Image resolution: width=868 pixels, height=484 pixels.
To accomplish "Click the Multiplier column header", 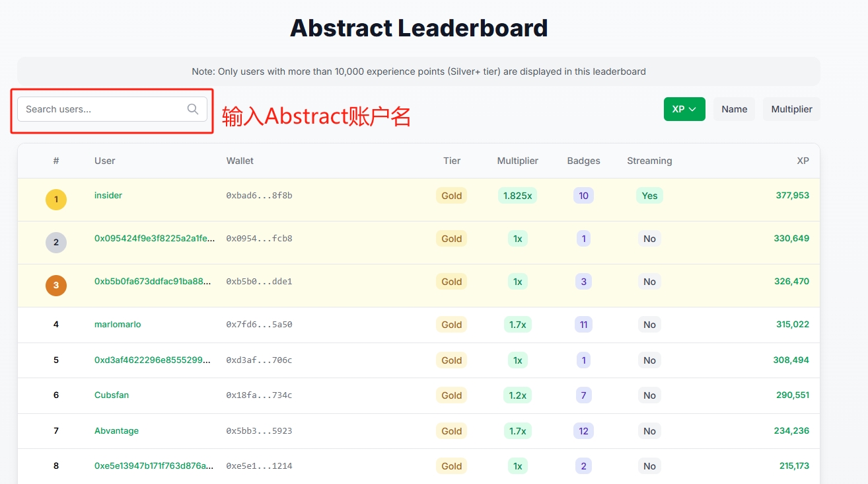I will 517,161.
